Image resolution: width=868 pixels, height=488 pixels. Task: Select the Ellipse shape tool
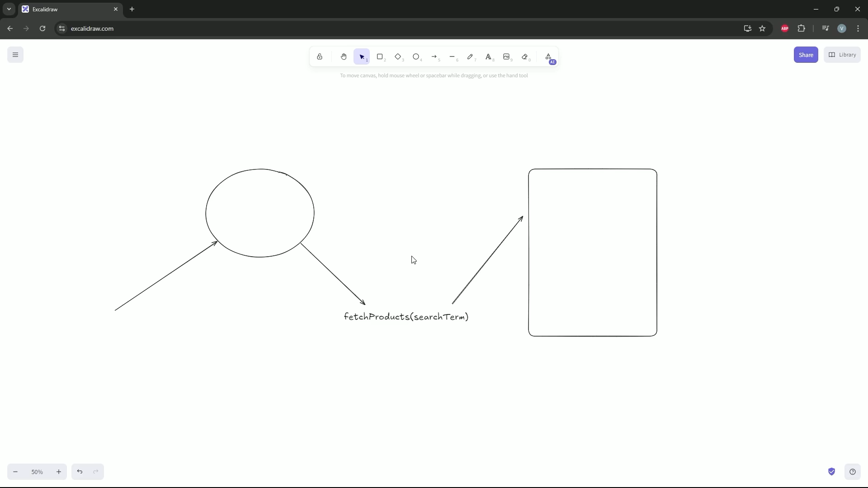pos(416,57)
